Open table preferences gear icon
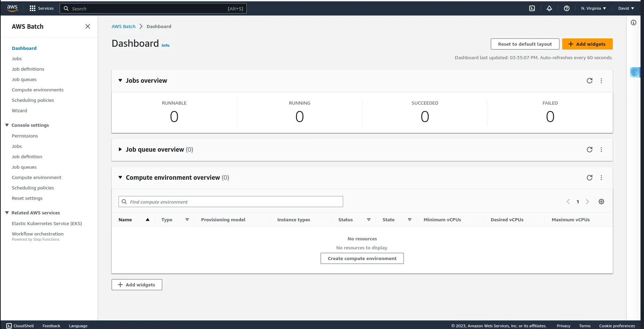The width and height of the screenshot is (644, 329). pos(601,202)
